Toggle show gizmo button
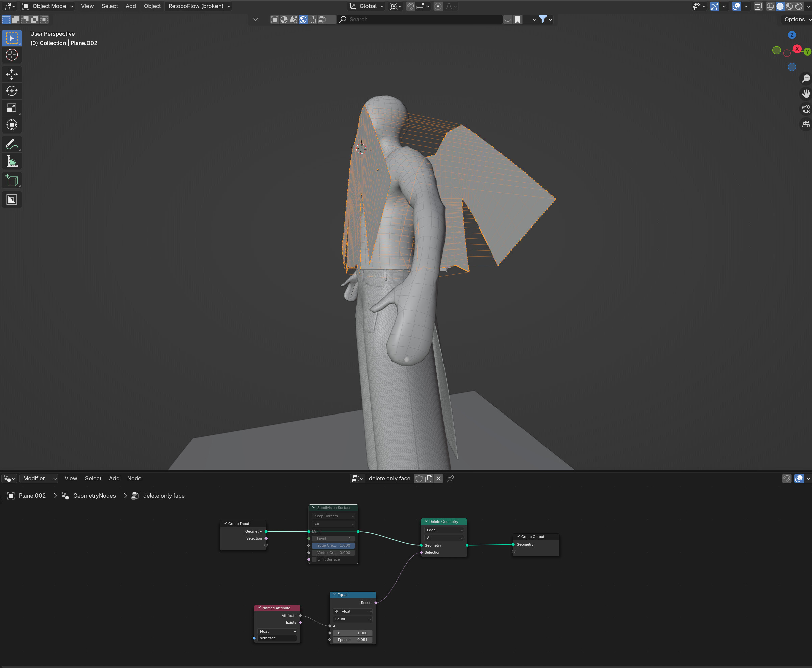The height and width of the screenshot is (668, 812). (715, 6)
